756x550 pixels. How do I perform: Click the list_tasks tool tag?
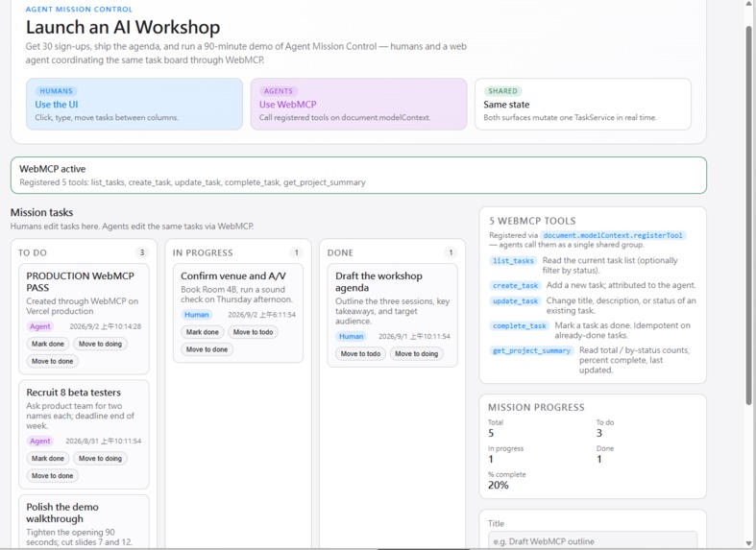coord(513,260)
